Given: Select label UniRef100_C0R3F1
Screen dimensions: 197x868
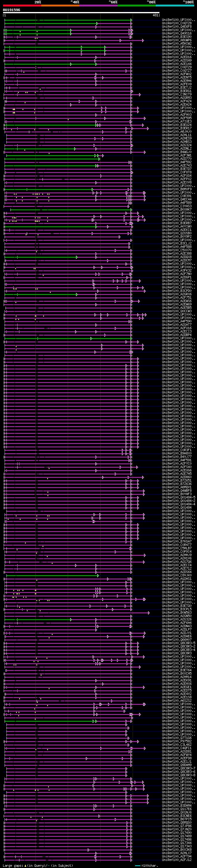Looking at the screenshot, I should pos(177,450).
